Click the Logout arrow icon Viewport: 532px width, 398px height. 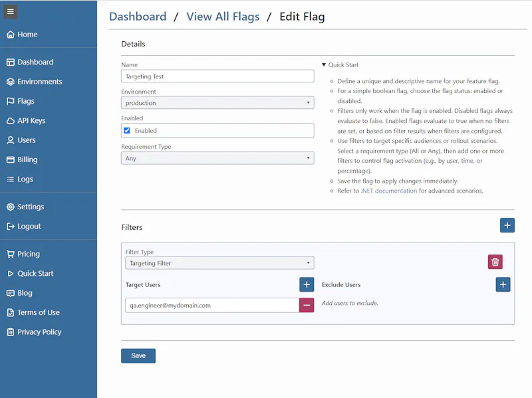(x=11, y=227)
